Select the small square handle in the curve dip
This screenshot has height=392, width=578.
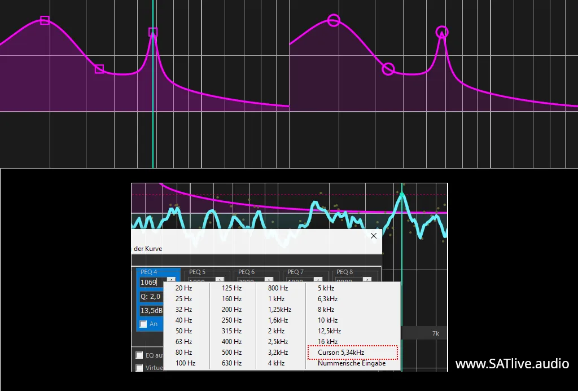[x=99, y=69]
